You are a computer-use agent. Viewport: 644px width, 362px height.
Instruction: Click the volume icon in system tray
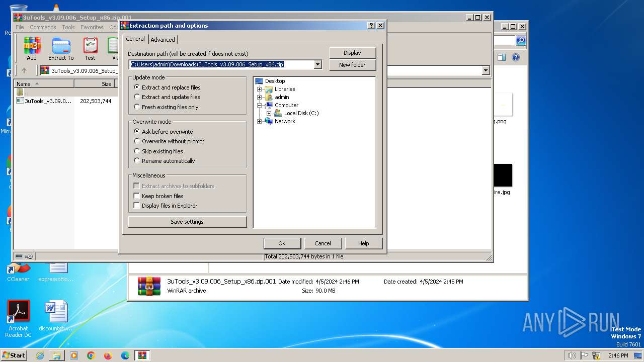[572, 355]
